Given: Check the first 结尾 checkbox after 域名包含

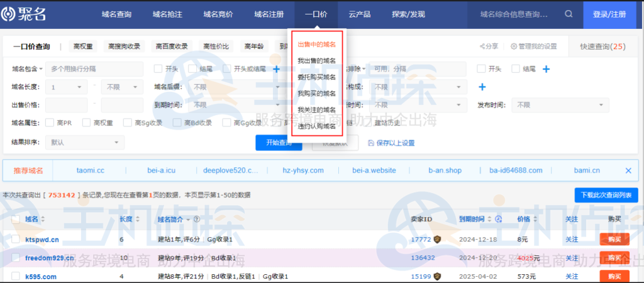Looking at the screenshot, I should 192,69.
